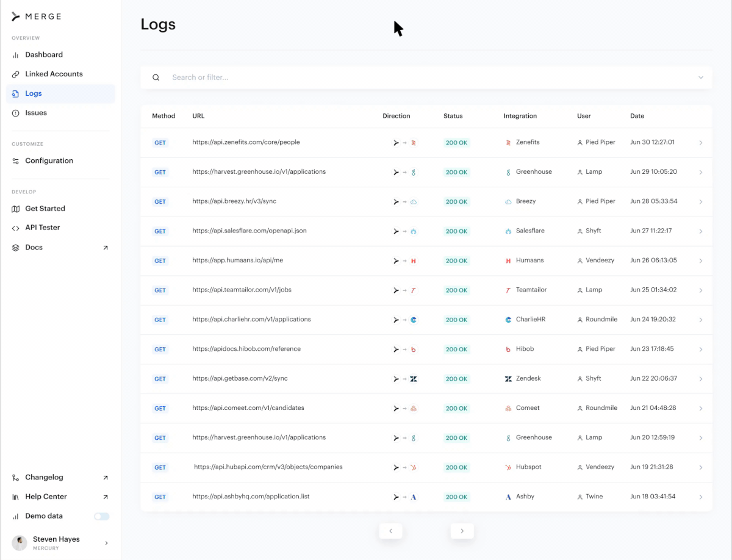Click Comeet logo in Integration column
Screen dimensions: 732x560
click(508, 408)
